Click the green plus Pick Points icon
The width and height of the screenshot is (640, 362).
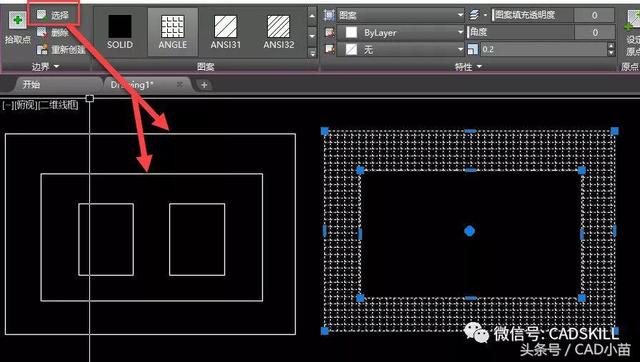18,20
